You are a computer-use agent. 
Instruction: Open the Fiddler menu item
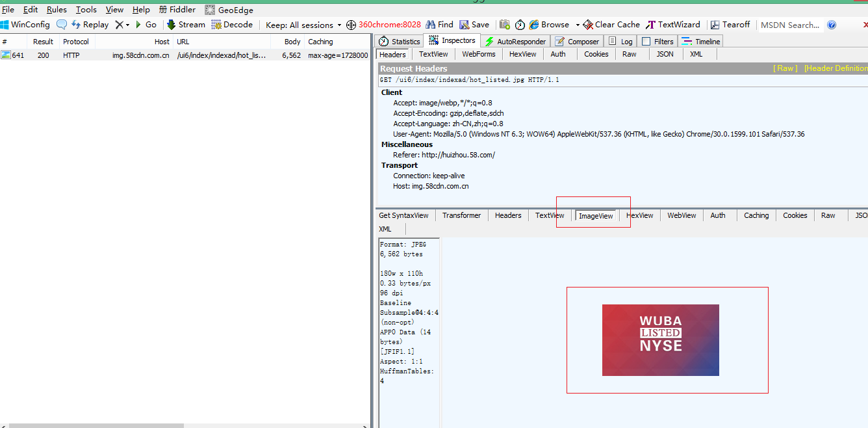tap(177, 10)
